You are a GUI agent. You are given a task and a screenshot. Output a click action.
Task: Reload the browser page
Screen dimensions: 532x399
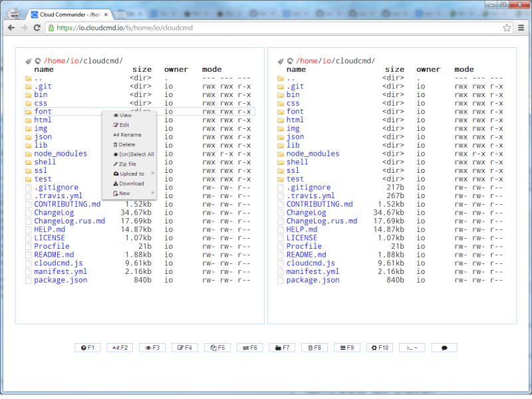click(x=37, y=28)
